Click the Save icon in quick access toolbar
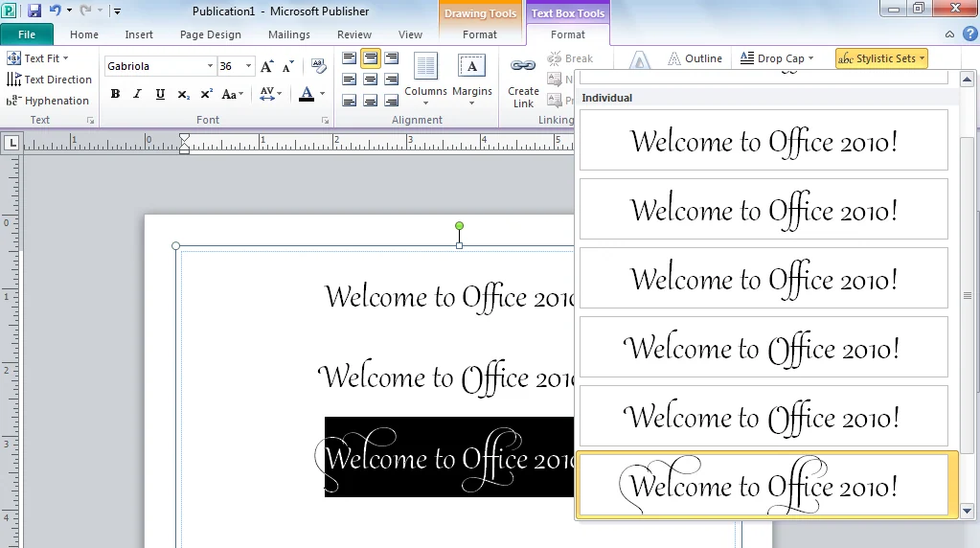The image size is (980, 548). tap(34, 11)
